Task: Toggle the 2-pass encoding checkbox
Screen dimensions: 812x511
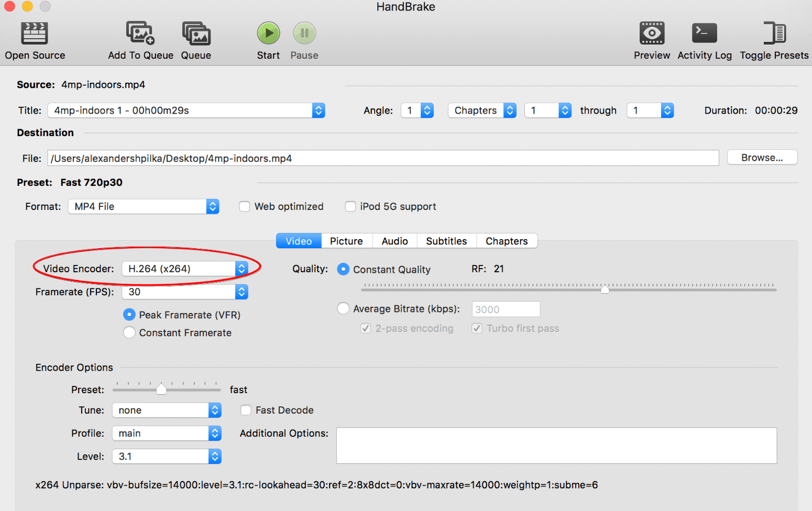Action: (x=366, y=328)
